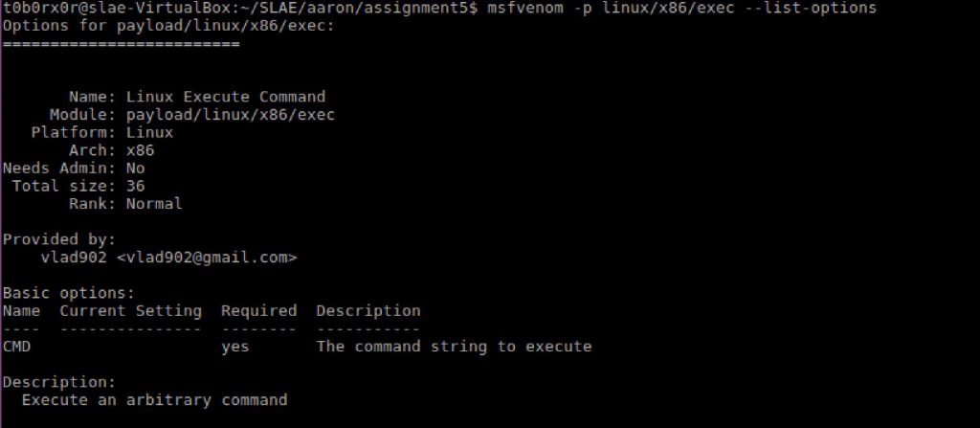The image size is (980, 428).
Task: Click the Needs Admin value No
Action: [x=136, y=169]
